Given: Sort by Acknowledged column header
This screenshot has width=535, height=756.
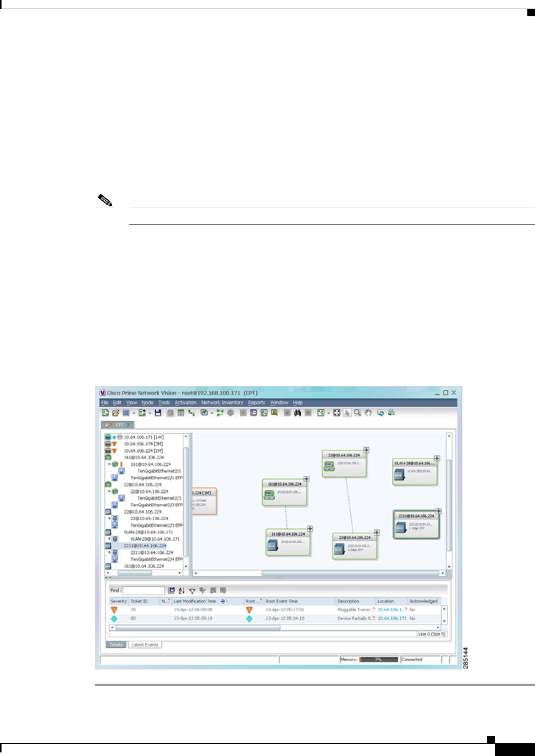Looking at the screenshot, I should pos(424,601).
